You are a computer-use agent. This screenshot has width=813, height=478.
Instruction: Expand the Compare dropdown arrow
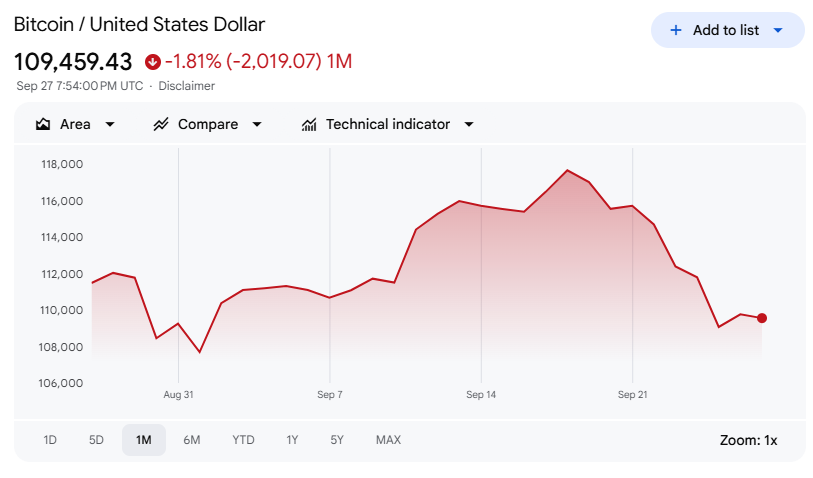(x=257, y=124)
